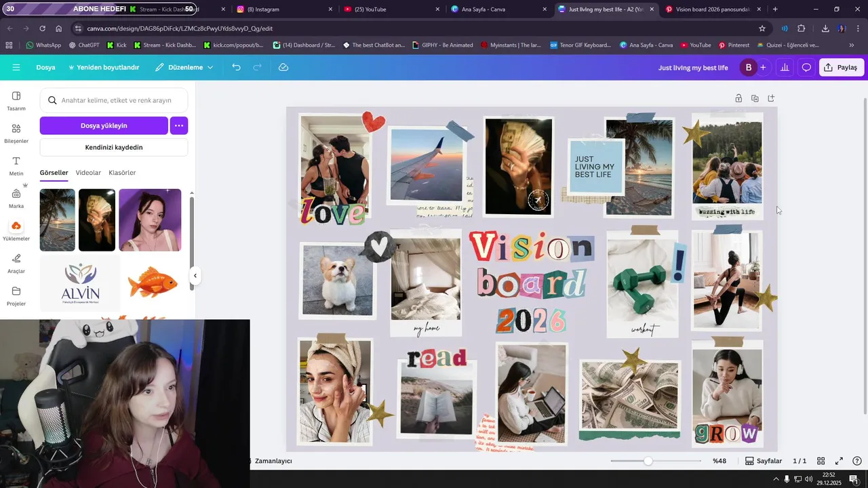Click the Dosya yükleyin button

coord(104,125)
